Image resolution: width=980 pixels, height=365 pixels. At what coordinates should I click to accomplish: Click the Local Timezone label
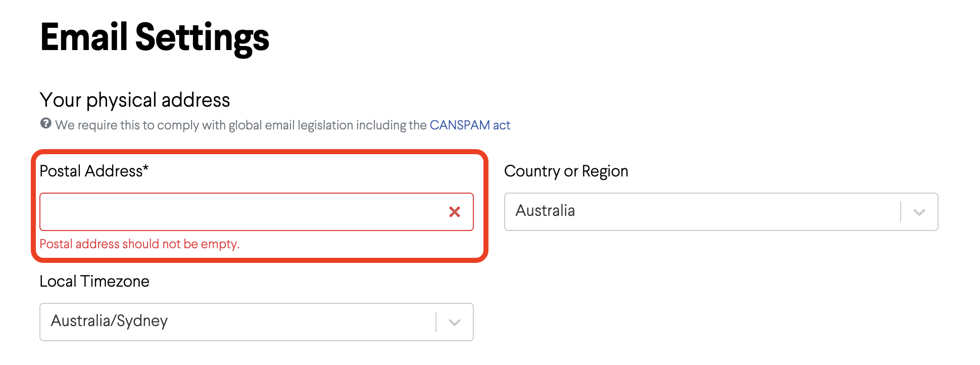click(x=94, y=281)
